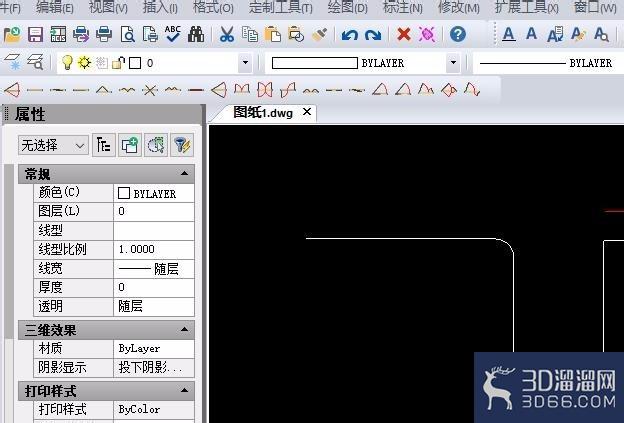Click the binoculars Find icon
The height and width of the screenshot is (423, 624).
[196, 35]
